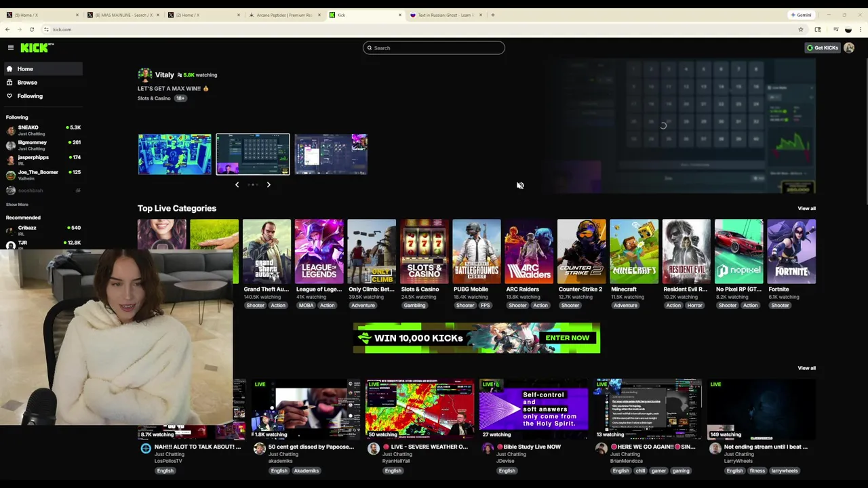The image size is (868, 488).
Task: Switch to the Arcane Peptides browser tab
Action: click(283, 15)
